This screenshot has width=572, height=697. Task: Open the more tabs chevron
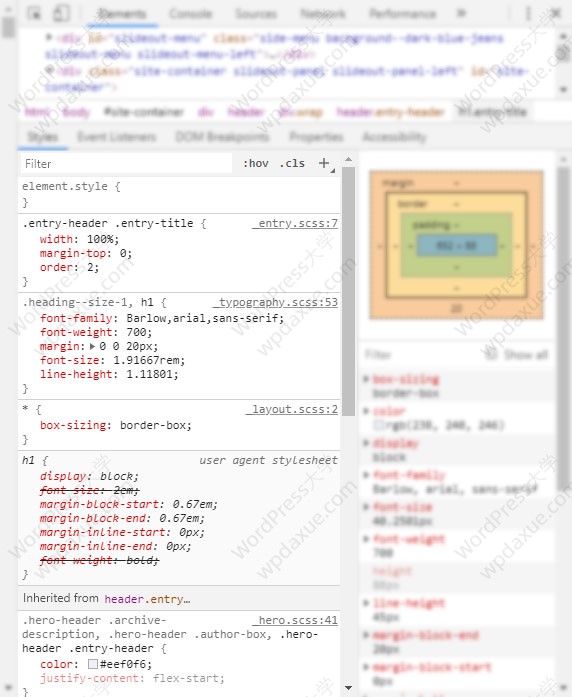[461, 13]
